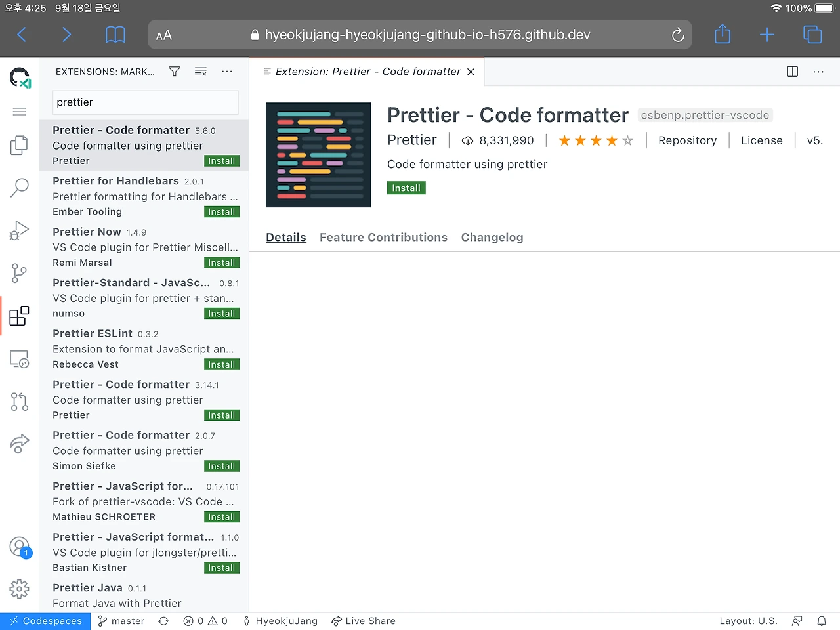Switch branch from master
The image size is (840, 630).
click(x=121, y=621)
